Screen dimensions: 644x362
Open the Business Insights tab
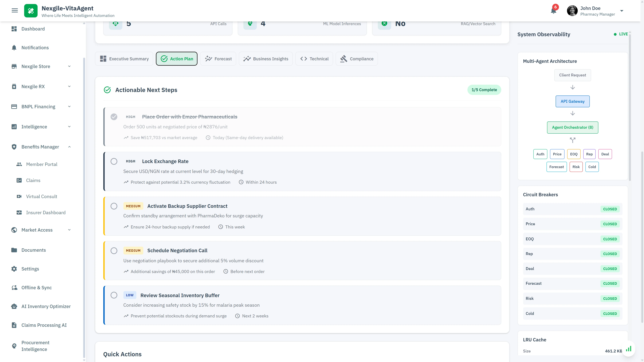266,59
